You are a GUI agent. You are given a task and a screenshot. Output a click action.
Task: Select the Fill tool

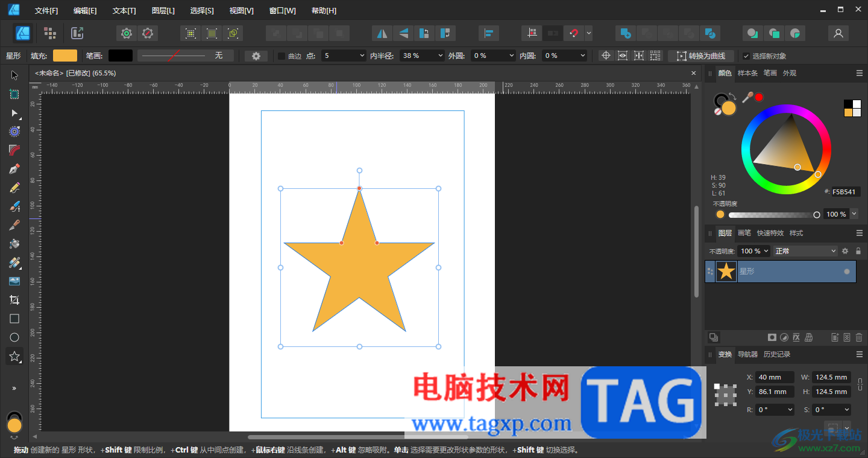[x=14, y=244]
